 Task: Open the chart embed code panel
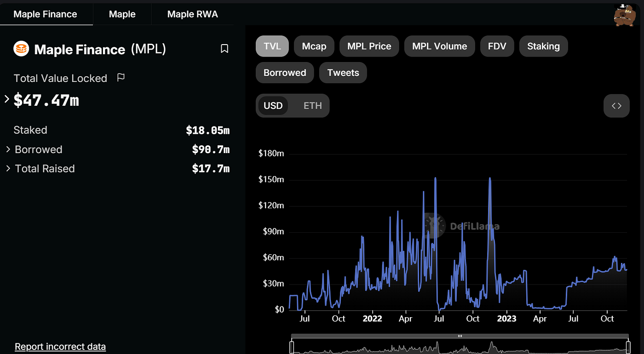point(616,105)
